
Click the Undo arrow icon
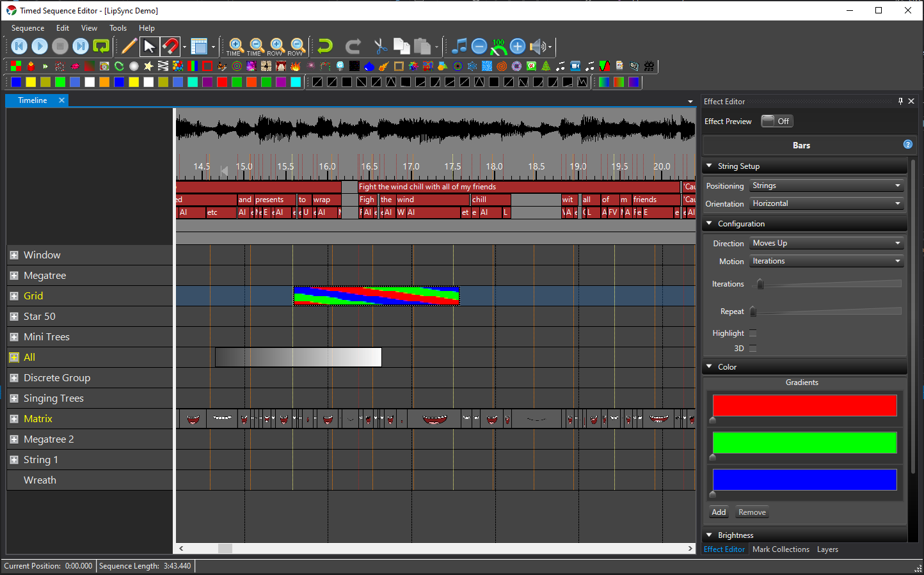point(326,46)
